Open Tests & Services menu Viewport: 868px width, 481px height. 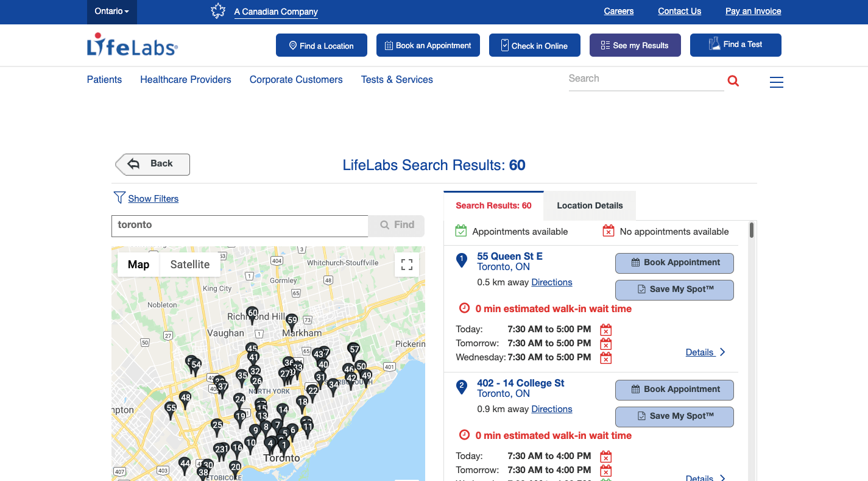point(397,79)
